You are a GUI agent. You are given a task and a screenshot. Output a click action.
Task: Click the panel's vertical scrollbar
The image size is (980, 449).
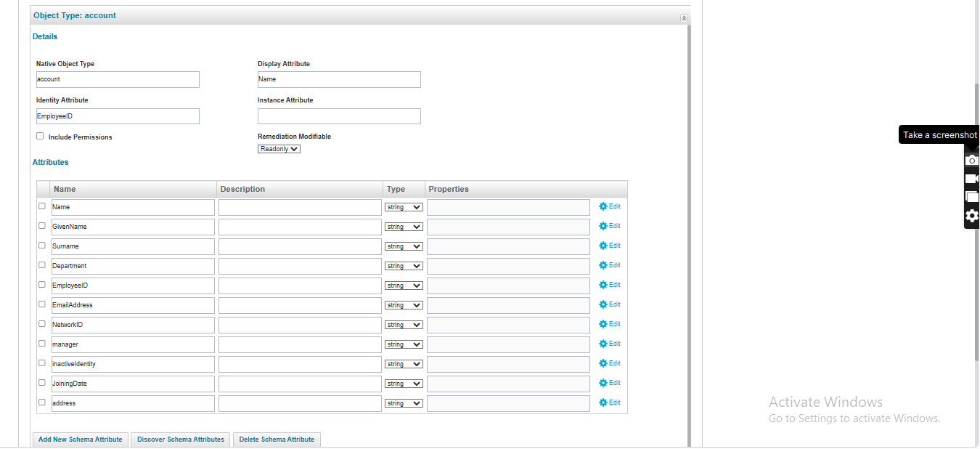[x=689, y=236]
